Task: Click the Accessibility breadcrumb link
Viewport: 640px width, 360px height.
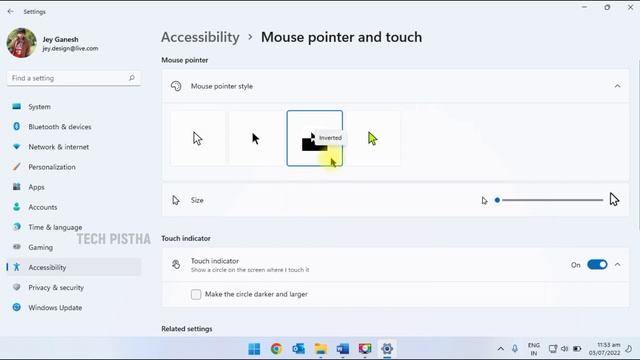Action: click(200, 37)
